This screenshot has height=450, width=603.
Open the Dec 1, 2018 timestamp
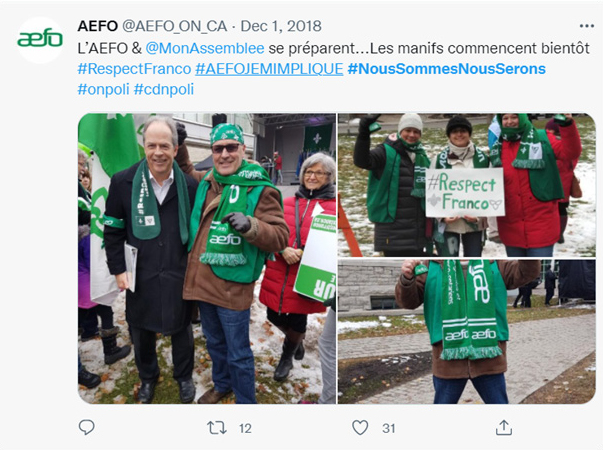(x=281, y=26)
